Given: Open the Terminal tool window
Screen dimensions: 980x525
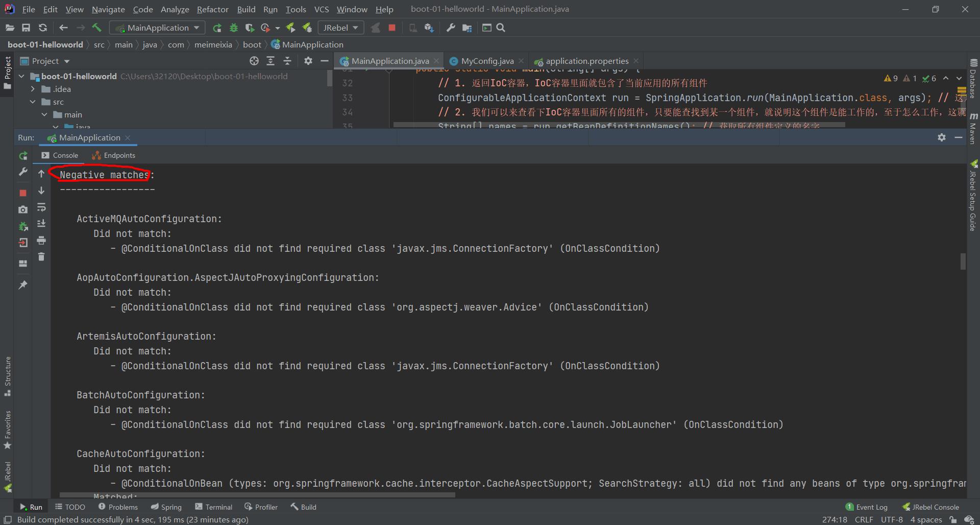Looking at the screenshot, I should click(x=213, y=507).
